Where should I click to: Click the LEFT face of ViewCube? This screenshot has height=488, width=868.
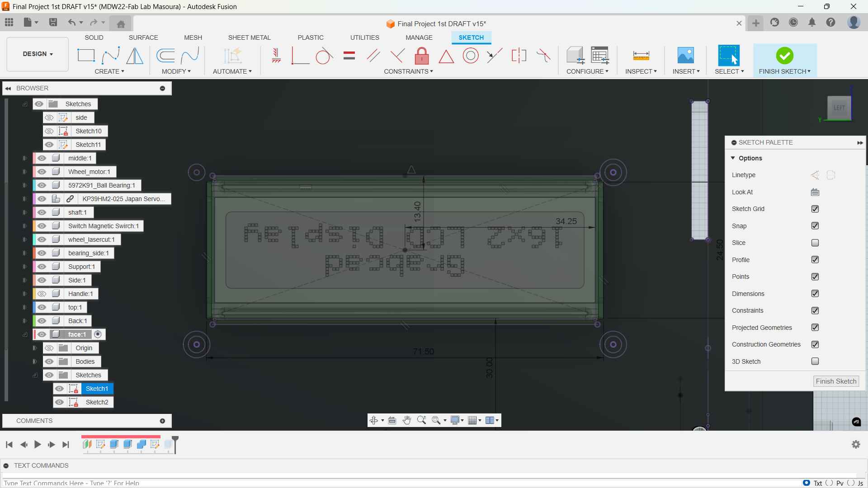(839, 108)
